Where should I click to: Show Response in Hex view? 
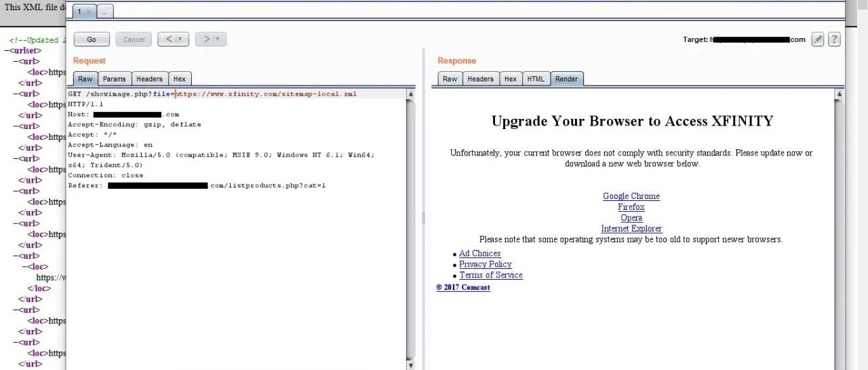511,79
